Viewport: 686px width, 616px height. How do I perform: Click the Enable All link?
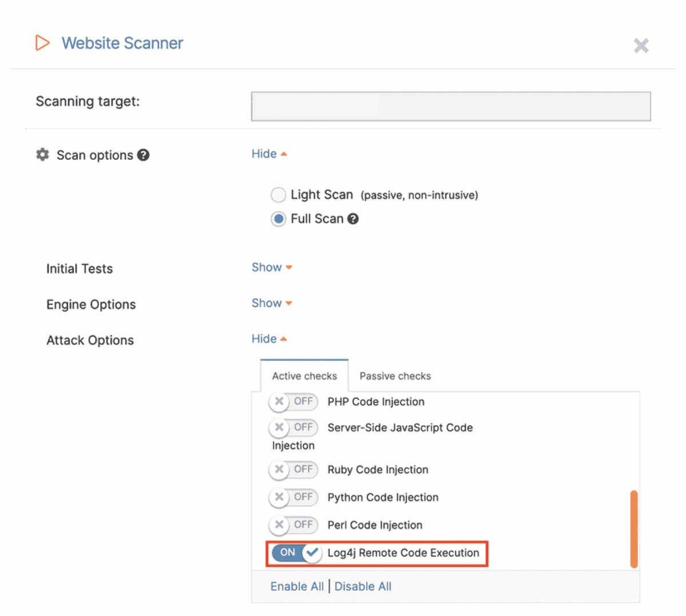(297, 586)
